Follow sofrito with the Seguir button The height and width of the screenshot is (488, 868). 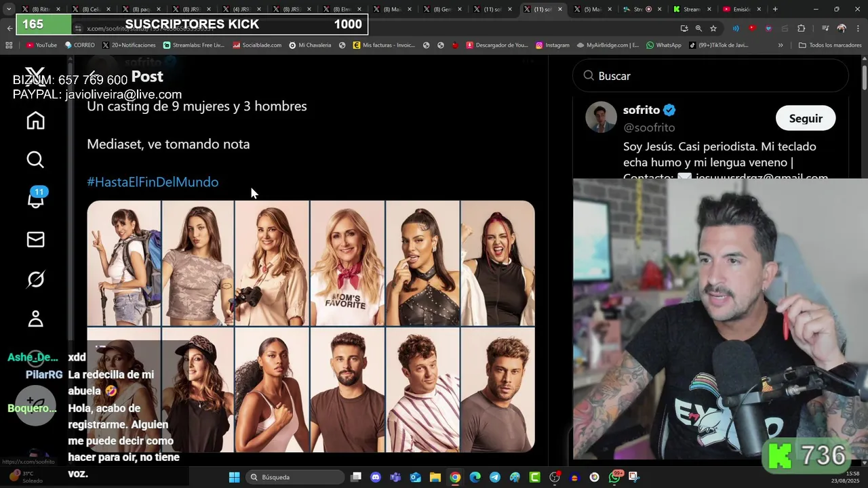coord(806,118)
